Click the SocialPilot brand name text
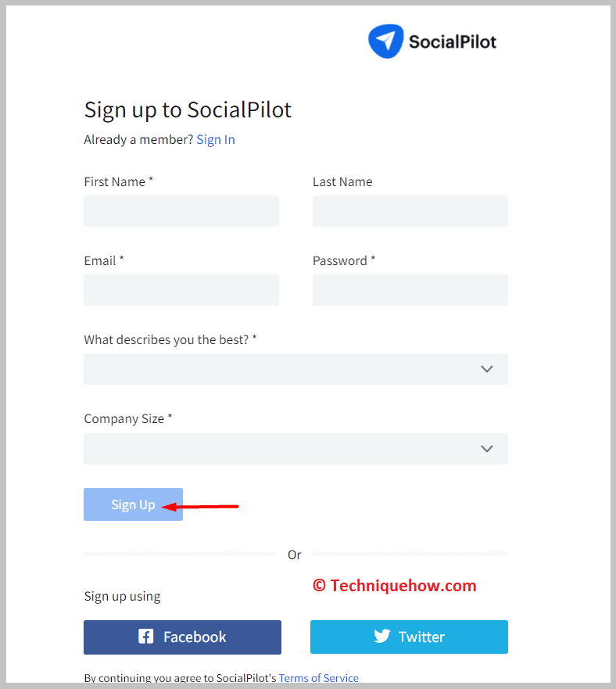Screen dimensions: 616x689 [453, 41]
